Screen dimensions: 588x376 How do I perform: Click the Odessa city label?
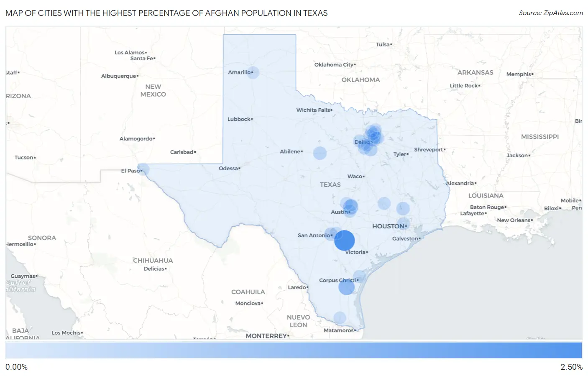(x=228, y=169)
